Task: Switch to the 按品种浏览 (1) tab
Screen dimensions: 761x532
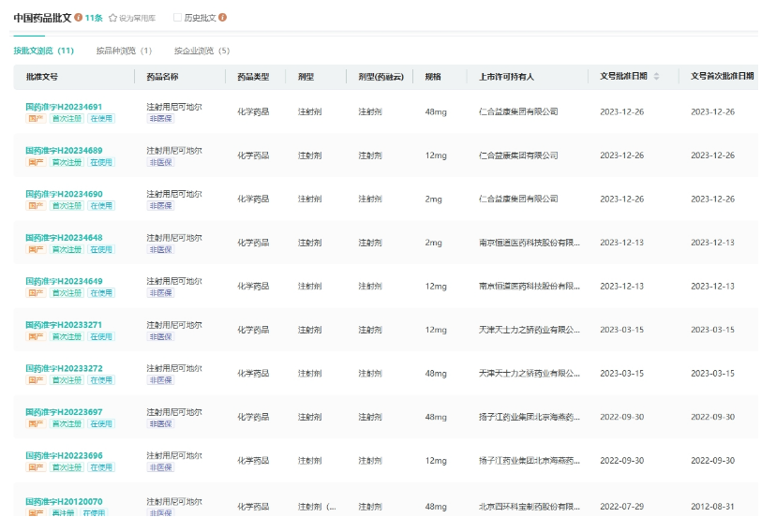Action: [124, 51]
